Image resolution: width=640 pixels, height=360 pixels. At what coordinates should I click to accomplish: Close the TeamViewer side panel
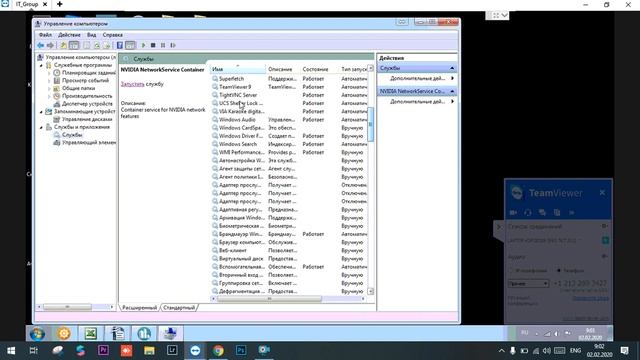(602, 193)
